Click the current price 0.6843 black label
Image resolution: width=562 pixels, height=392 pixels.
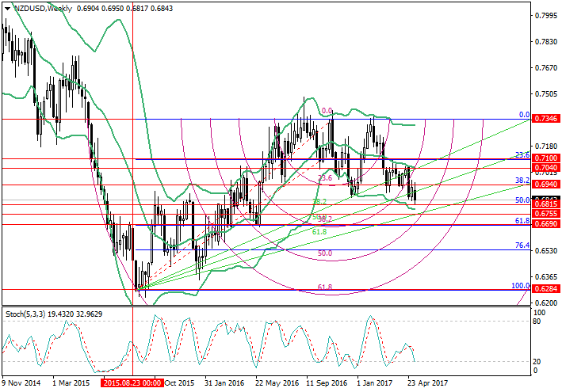click(546, 198)
